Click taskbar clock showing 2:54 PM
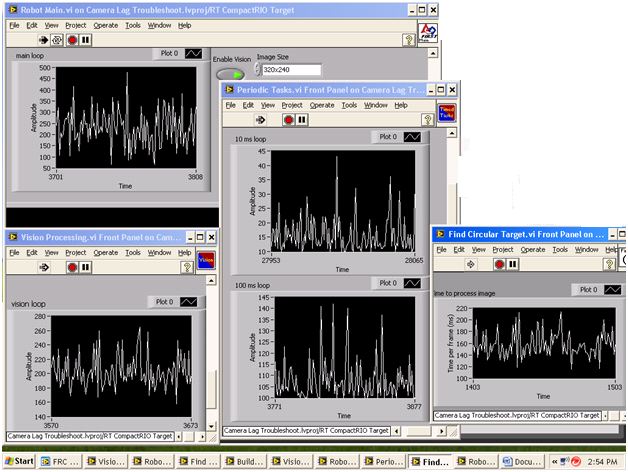The image size is (628, 472). 602,462
